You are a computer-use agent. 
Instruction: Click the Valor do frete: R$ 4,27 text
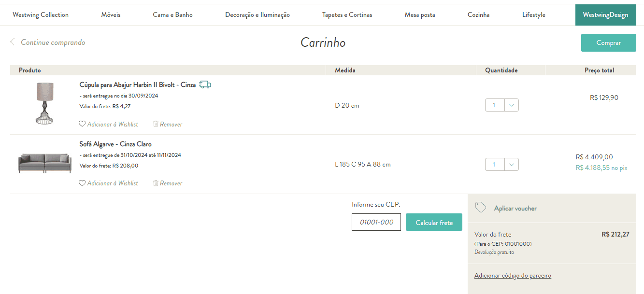pos(105,106)
